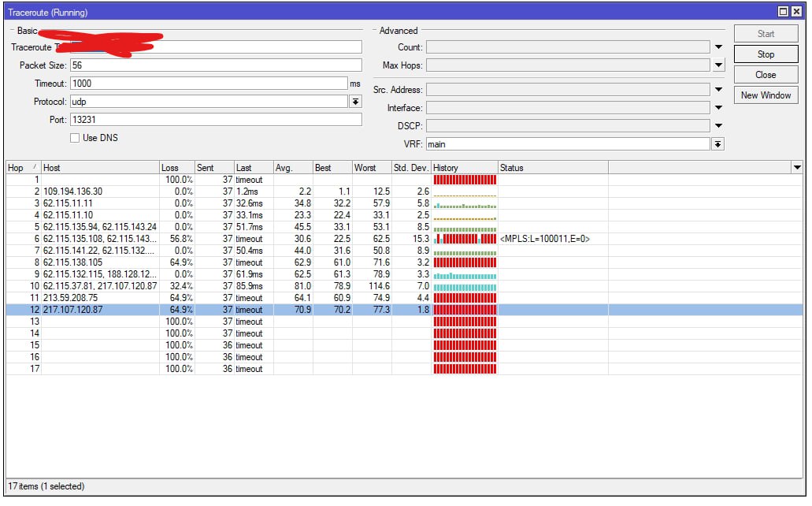Select hop 7 host 62.115.141.22
This screenshot has height=506, width=812.
[x=98, y=251]
